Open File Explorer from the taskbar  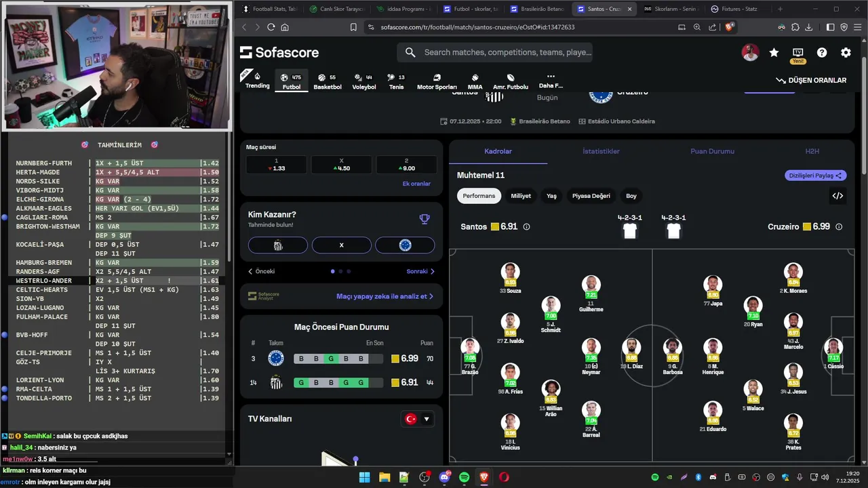pos(384,477)
